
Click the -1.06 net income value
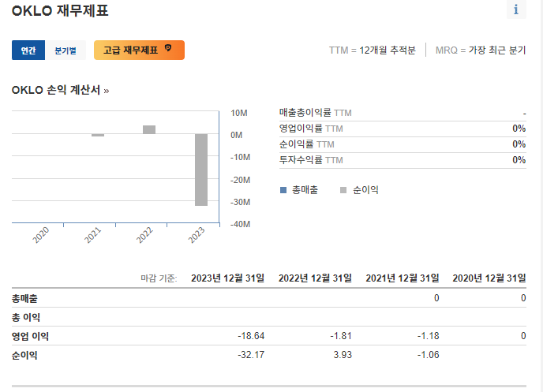(428, 355)
